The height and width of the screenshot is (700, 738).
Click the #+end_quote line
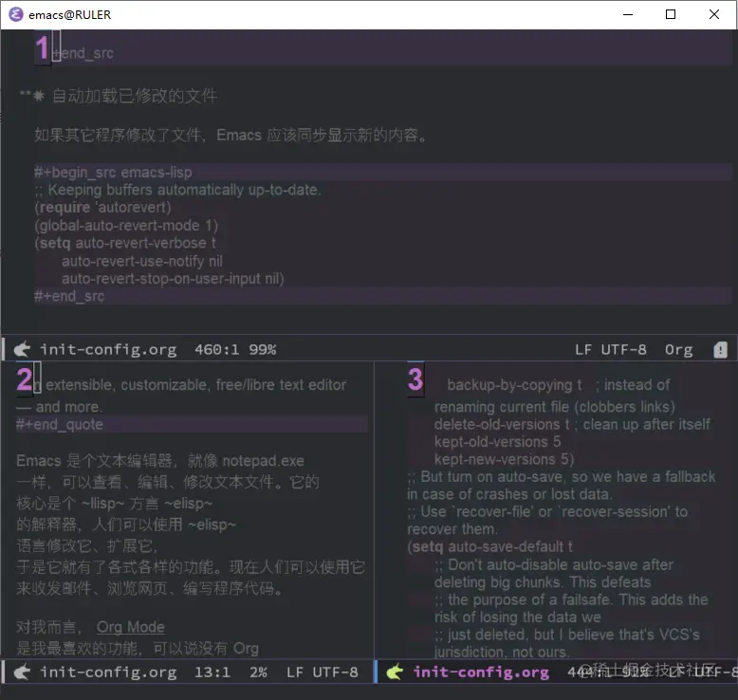60,425
